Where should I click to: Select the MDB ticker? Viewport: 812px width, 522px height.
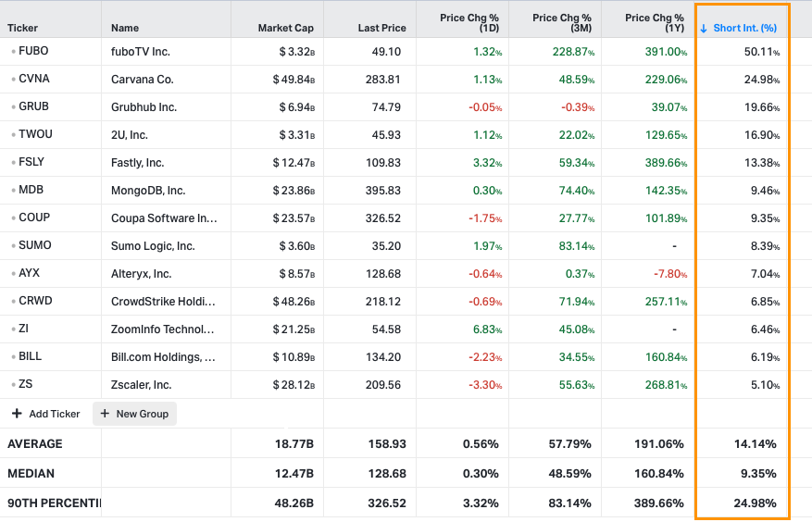tap(31, 190)
